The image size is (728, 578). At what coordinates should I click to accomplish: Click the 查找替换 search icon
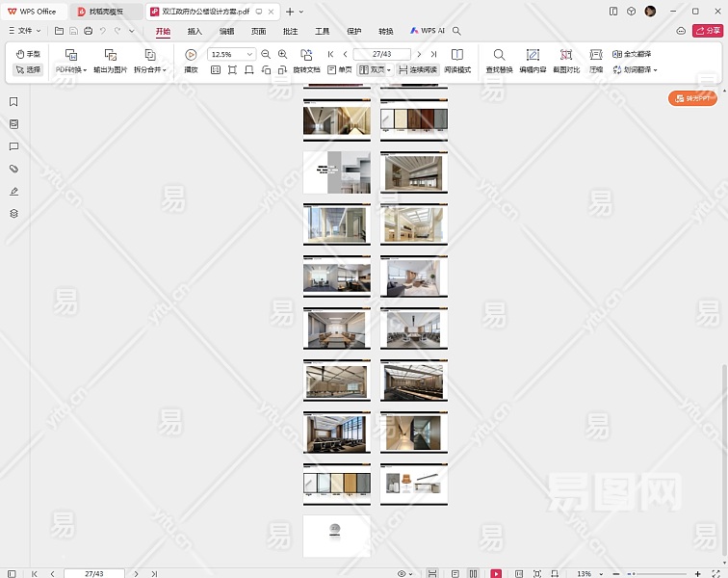(499, 55)
